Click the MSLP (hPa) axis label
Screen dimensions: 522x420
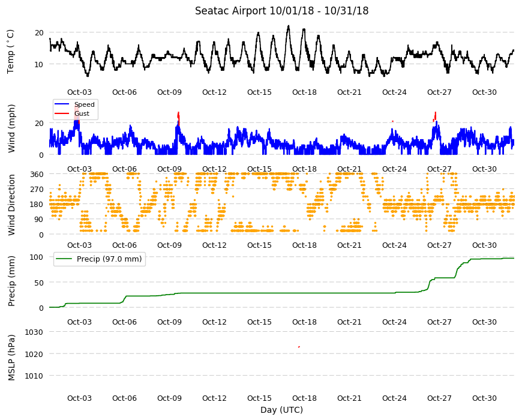click(11, 357)
